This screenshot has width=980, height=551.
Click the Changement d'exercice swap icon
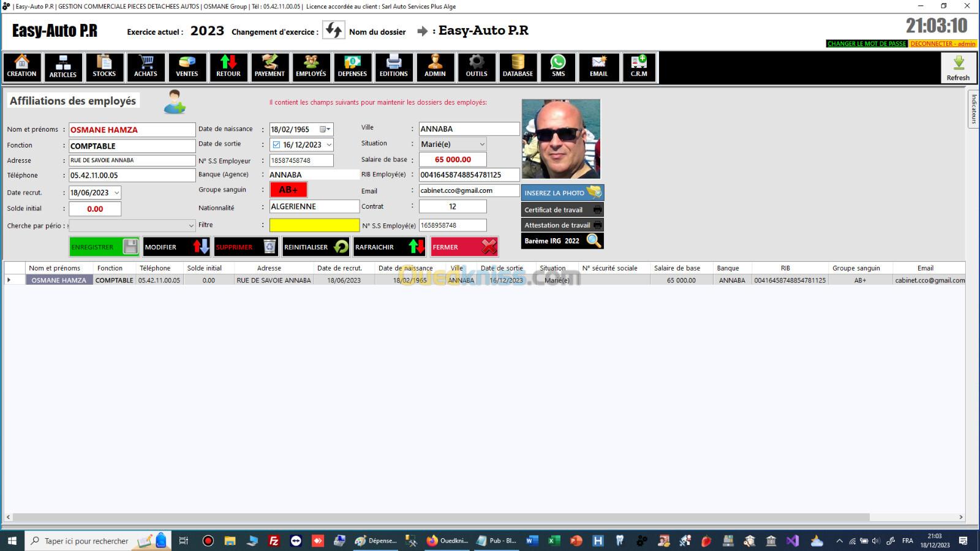pyautogui.click(x=334, y=31)
